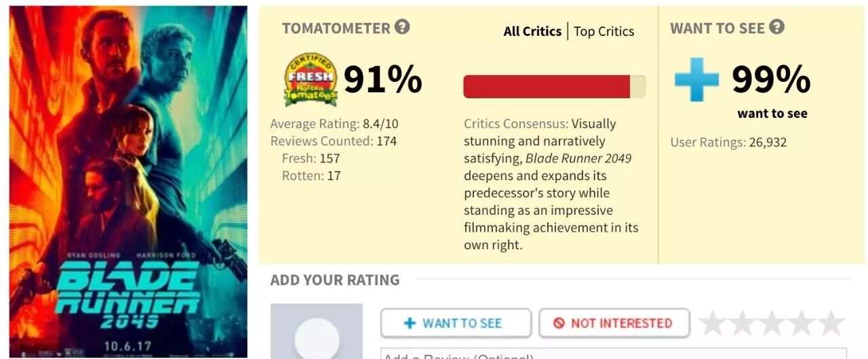Switch to the All Critics tab
Screen dimensions: 868x359
coord(532,31)
